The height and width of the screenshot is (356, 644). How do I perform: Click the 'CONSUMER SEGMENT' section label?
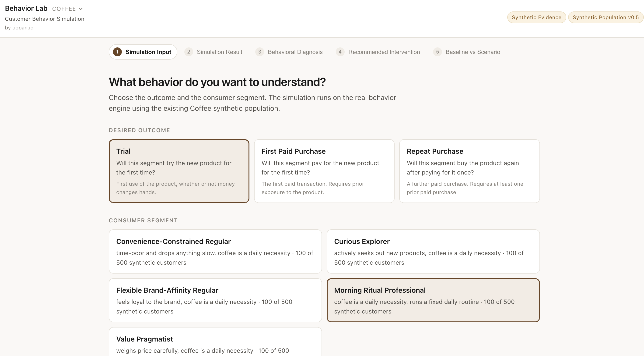[x=143, y=220]
